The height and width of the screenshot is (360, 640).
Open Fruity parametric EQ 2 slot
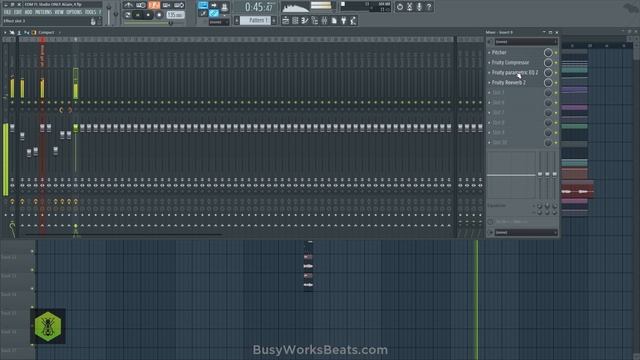click(x=516, y=73)
